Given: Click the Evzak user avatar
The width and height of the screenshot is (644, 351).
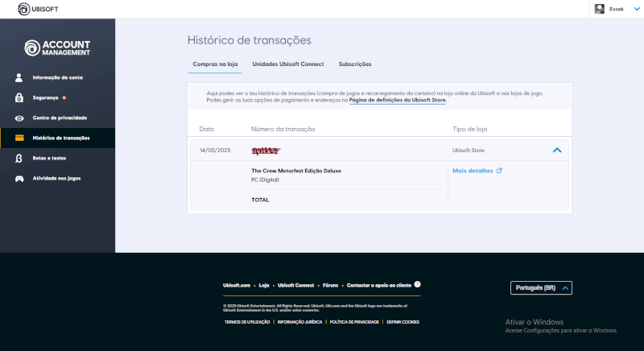Looking at the screenshot, I should click(x=600, y=9).
